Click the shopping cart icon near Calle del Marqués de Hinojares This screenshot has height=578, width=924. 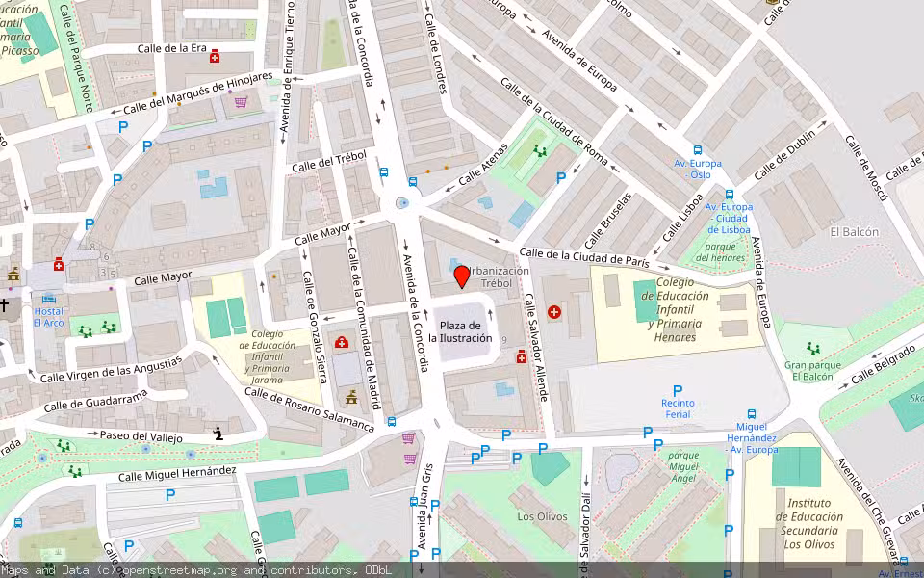click(241, 101)
